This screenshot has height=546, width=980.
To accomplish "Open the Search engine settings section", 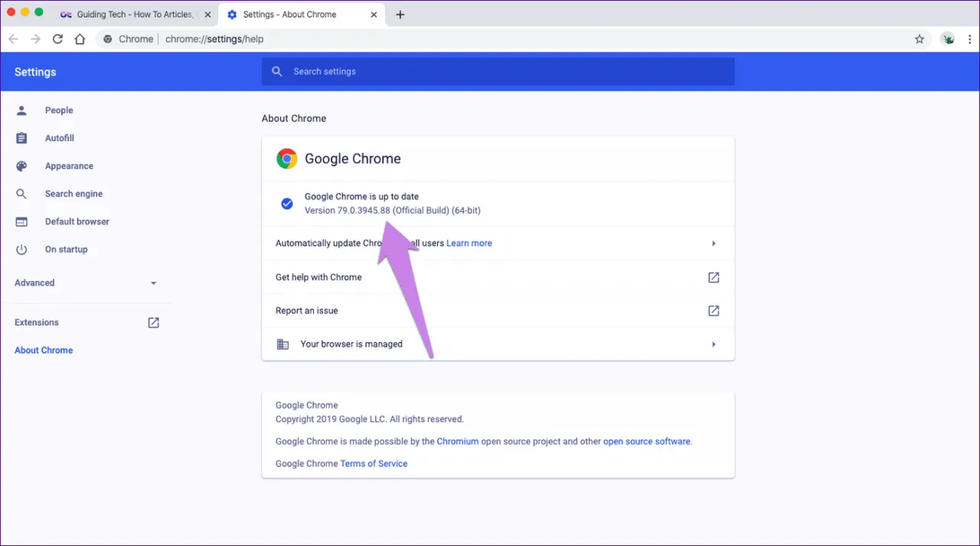I will pyautogui.click(x=73, y=194).
